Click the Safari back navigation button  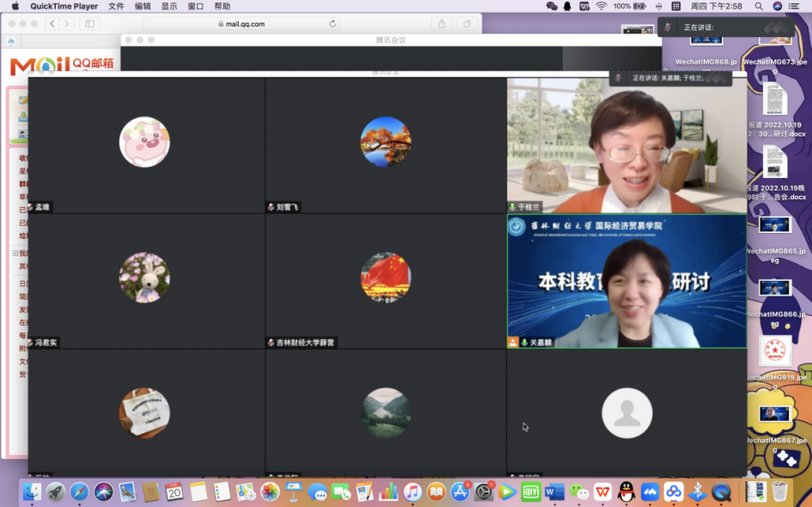[x=52, y=24]
